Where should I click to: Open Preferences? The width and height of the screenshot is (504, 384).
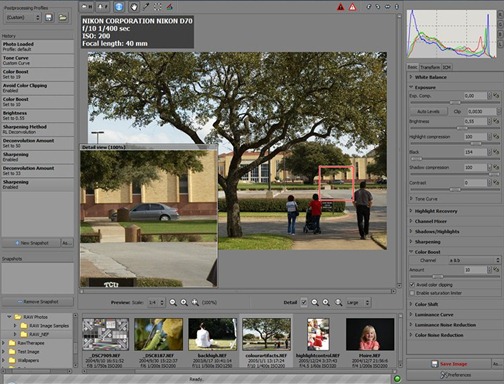[455, 375]
